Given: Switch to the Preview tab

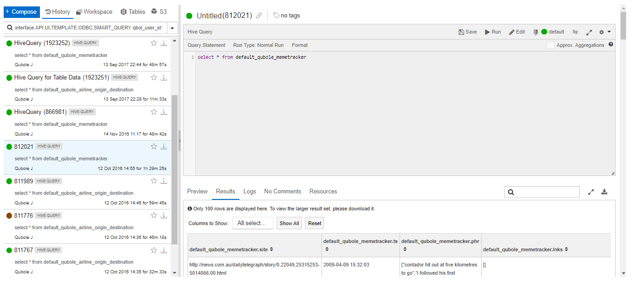Looking at the screenshot, I should 197,192.
